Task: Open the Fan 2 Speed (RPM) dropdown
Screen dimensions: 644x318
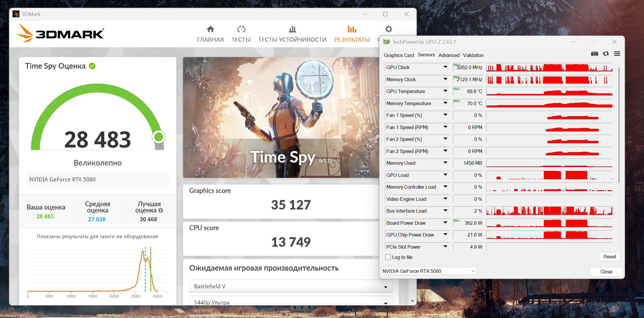Action: click(445, 151)
